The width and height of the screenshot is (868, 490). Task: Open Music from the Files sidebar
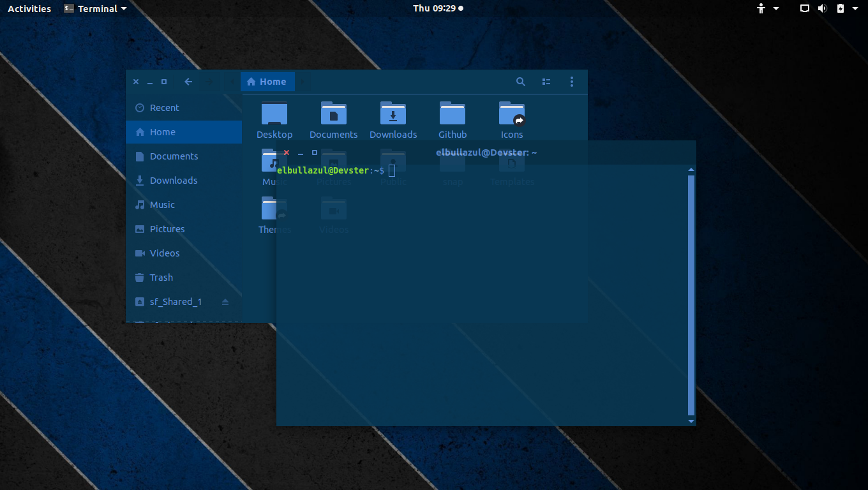point(184,205)
